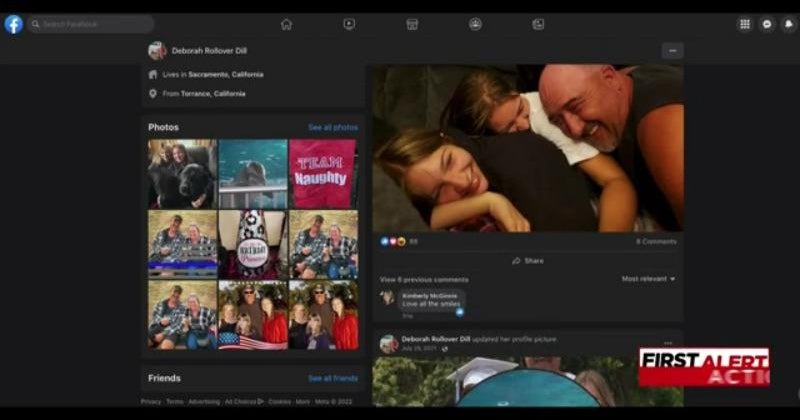Open the profile three-dot options button
The height and width of the screenshot is (420, 800).
[x=672, y=51]
